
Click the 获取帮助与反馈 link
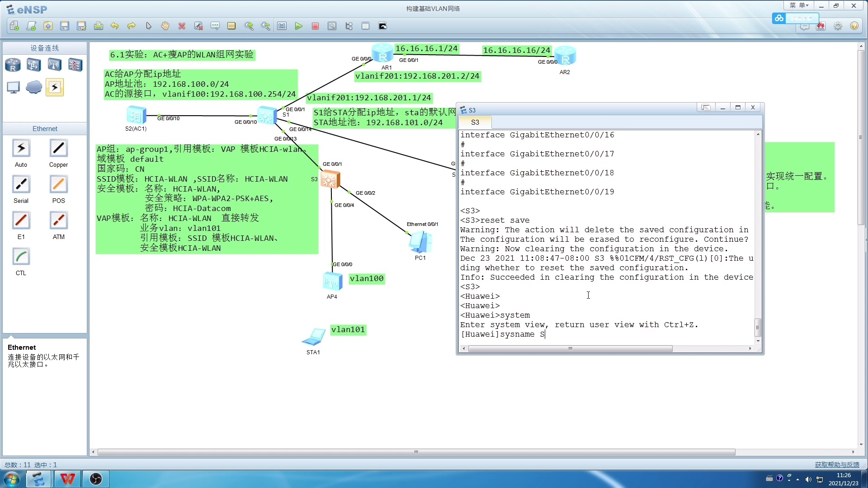click(x=837, y=465)
